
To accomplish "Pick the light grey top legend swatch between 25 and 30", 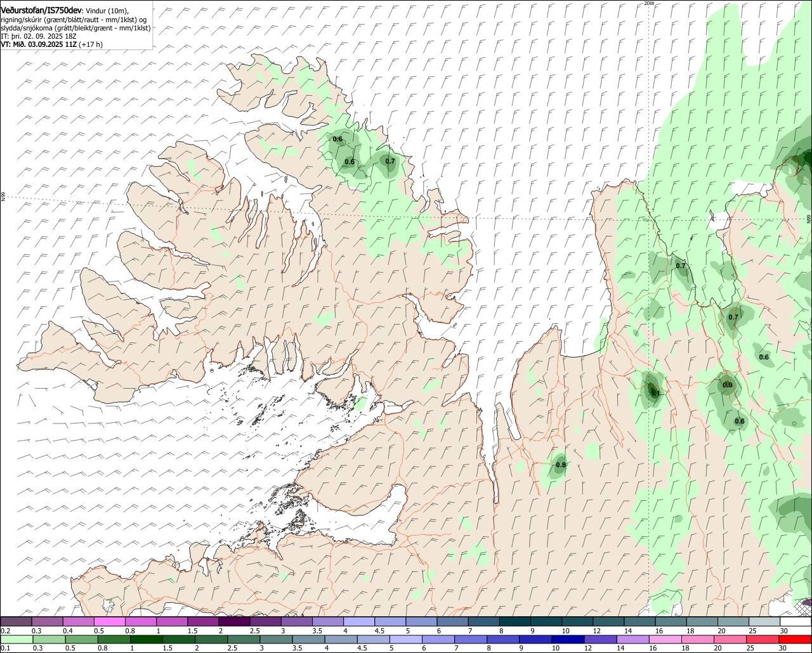I will [764, 622].
